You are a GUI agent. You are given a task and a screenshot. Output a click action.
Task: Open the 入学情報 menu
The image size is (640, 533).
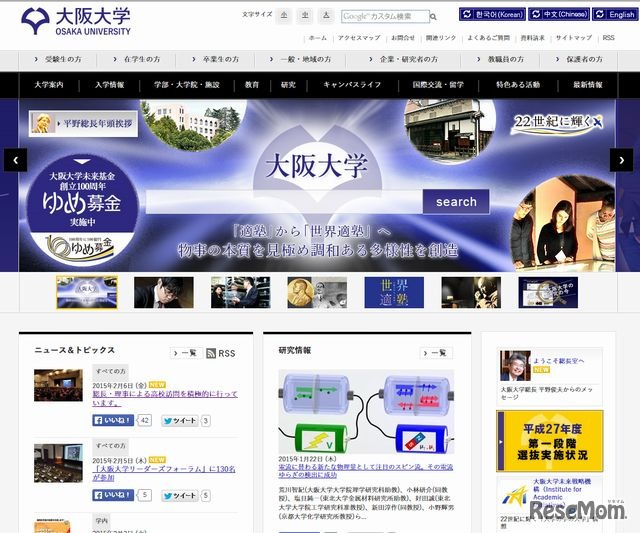pyautogui.click(x=109, y=85)
